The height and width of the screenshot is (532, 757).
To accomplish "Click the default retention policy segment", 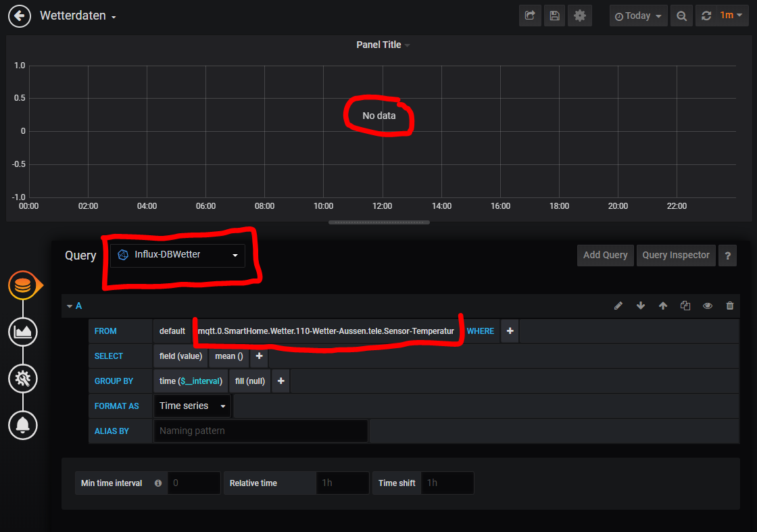I will [172, 331].
